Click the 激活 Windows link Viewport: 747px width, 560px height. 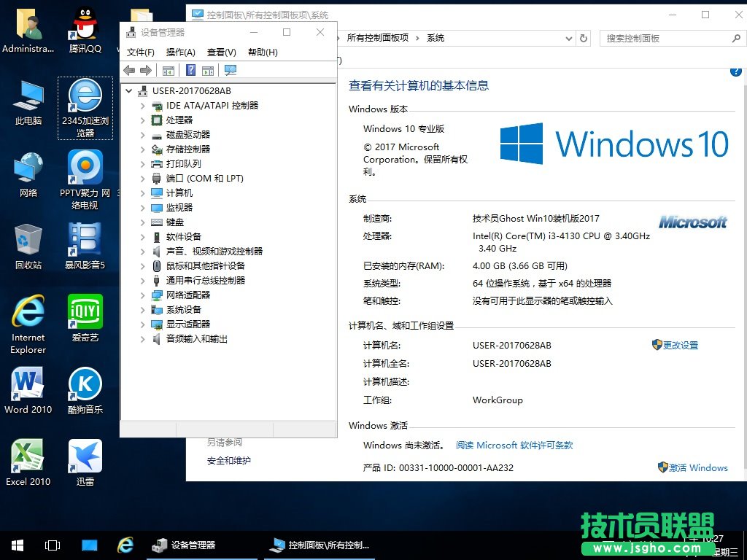pyautogui.click(x=698, y=467)
